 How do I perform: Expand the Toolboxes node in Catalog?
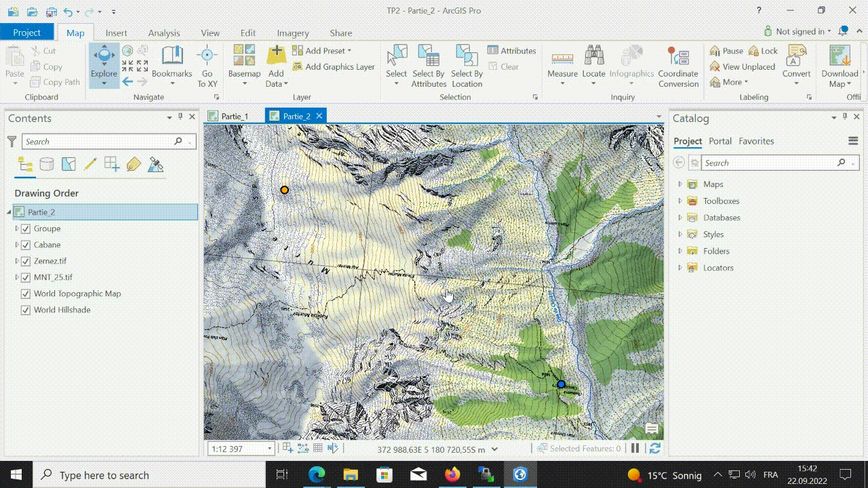point(680,201)
